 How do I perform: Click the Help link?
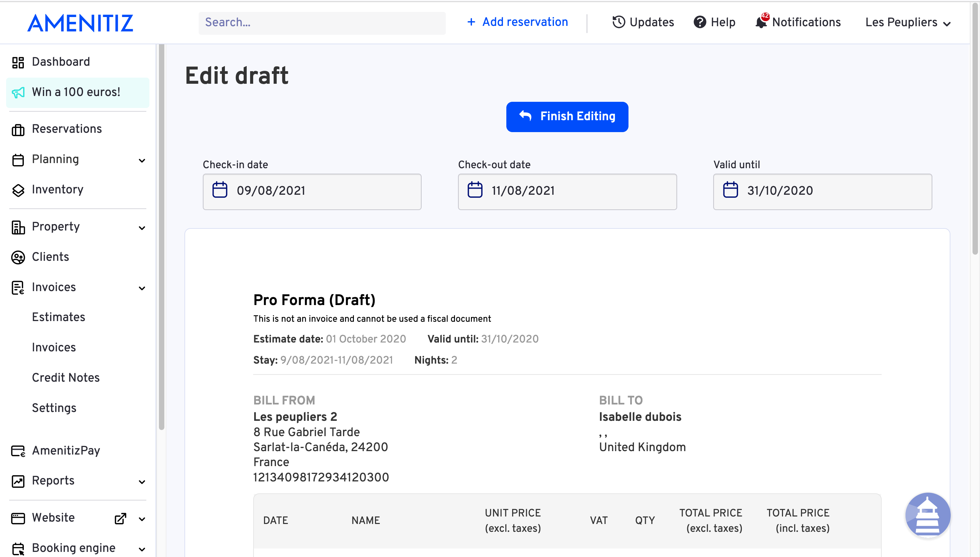point(714,22)
